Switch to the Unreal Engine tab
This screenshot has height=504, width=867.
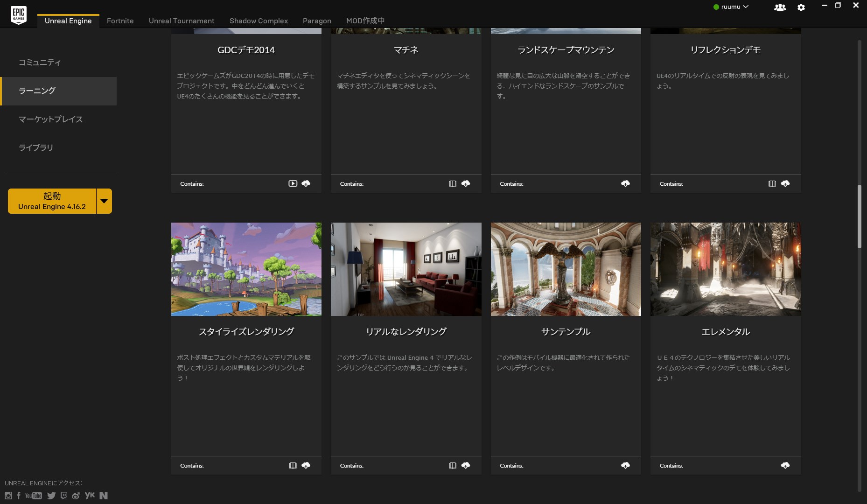[x=68, y=21]
